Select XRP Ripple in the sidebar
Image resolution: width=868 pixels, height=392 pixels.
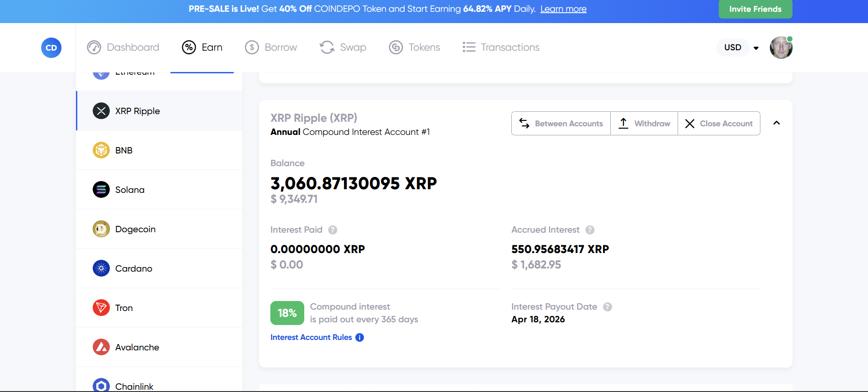tap(160, 111)
